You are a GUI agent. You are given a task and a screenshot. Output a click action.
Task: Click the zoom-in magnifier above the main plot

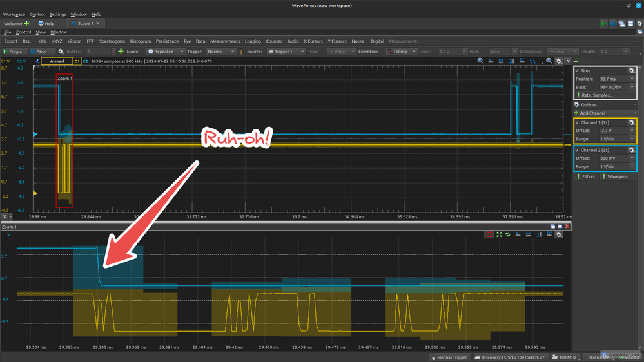(x=480, y=61)
